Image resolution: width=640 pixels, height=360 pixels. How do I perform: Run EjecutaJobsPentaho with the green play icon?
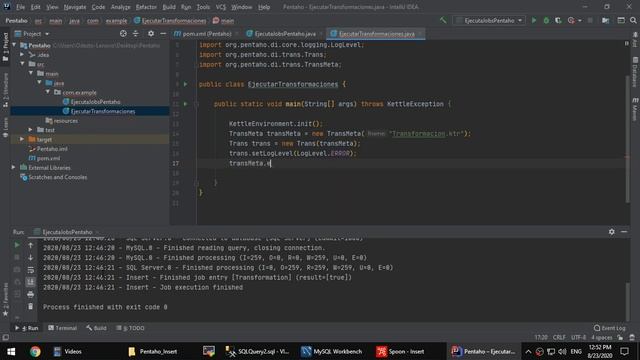(534, 20)
